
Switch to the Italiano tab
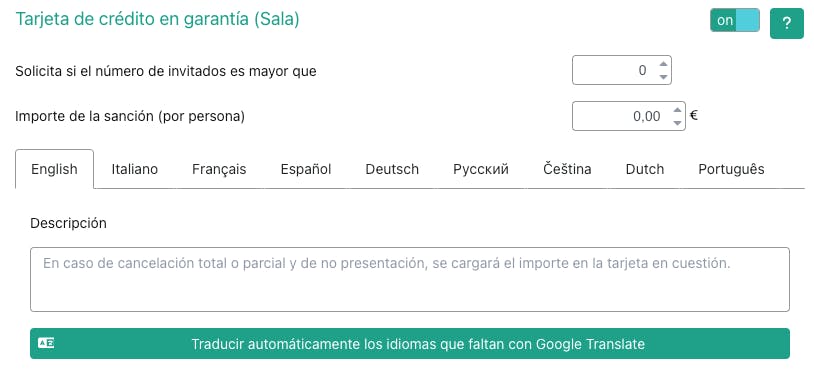coord(134,169)
